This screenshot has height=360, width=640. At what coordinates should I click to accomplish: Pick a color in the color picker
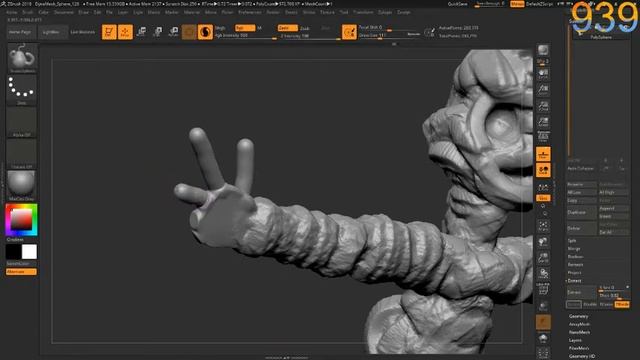pyautogui.click(x=21, y=220)
